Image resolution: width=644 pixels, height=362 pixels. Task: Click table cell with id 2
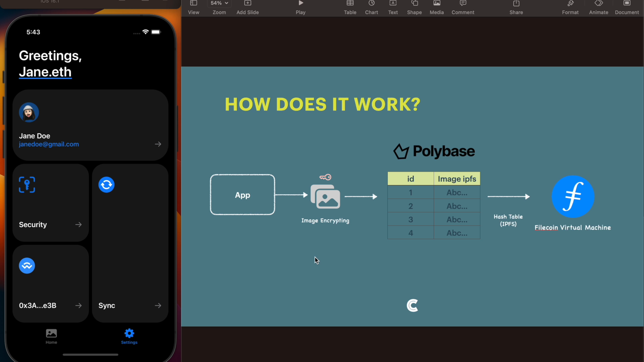pos(411,206)
